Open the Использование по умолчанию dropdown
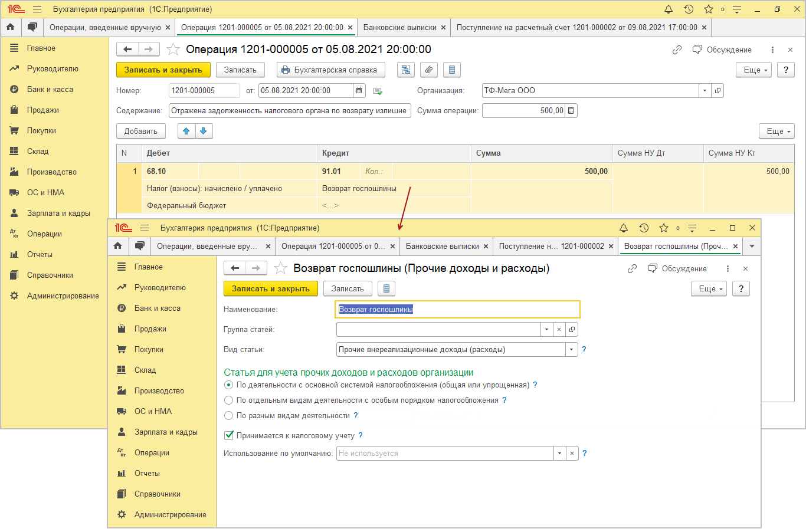This screenshot has height=532, width=806. [559, 454]
